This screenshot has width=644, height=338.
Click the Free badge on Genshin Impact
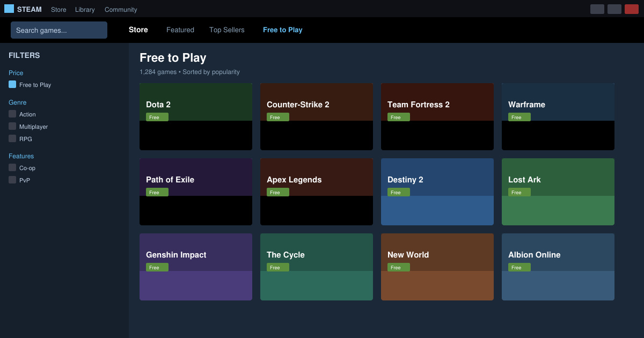(x=157, y=267)
